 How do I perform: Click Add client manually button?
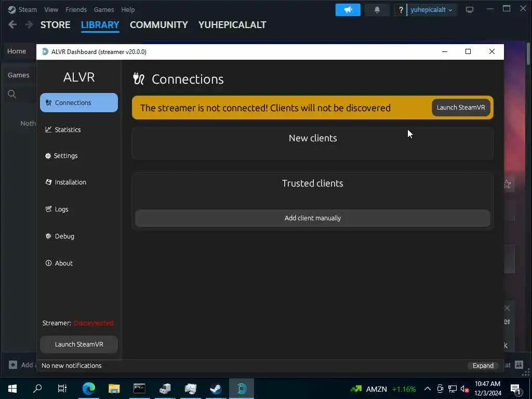tap(312, 218)
